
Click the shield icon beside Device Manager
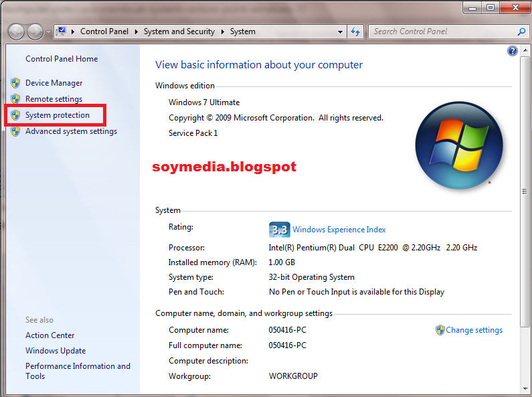click(x=15, y=83)
